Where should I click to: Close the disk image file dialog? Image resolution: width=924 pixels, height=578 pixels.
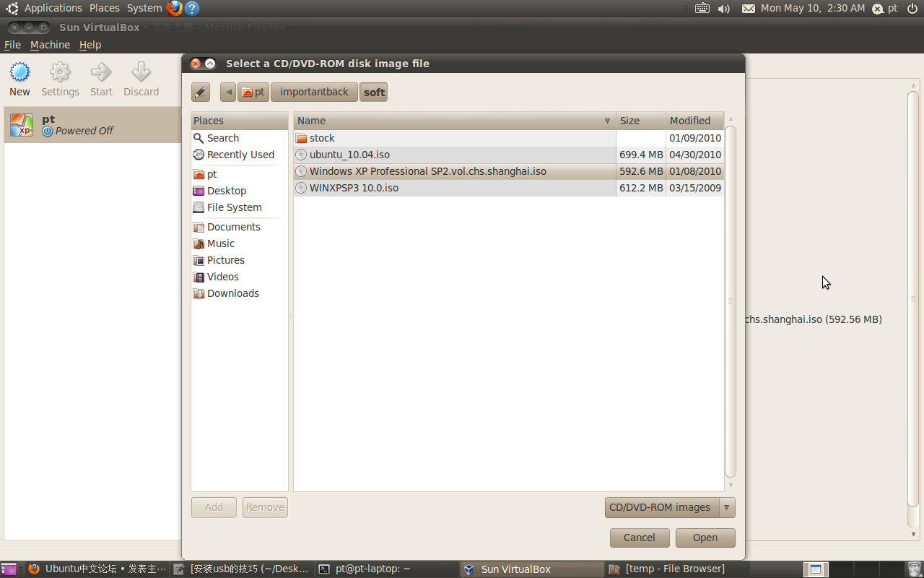tap(196, 64)
